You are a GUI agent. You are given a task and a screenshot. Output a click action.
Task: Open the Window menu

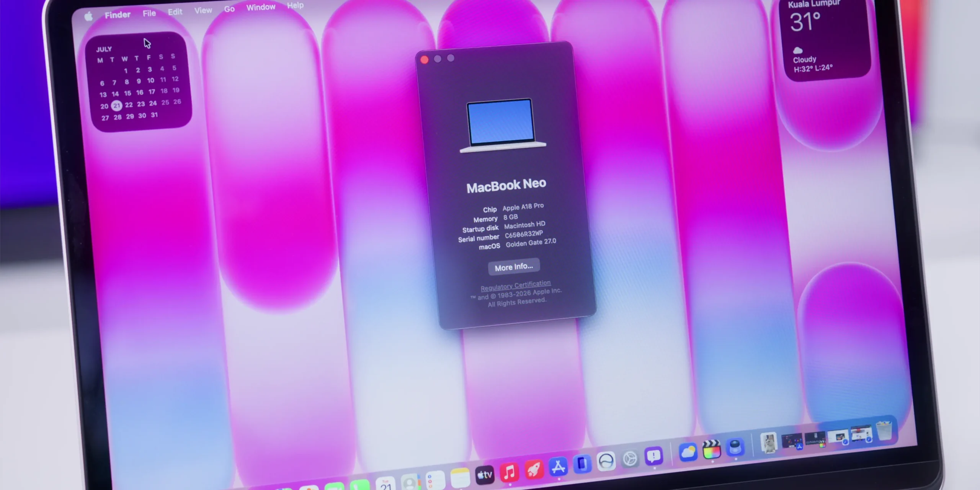point(261,7)
